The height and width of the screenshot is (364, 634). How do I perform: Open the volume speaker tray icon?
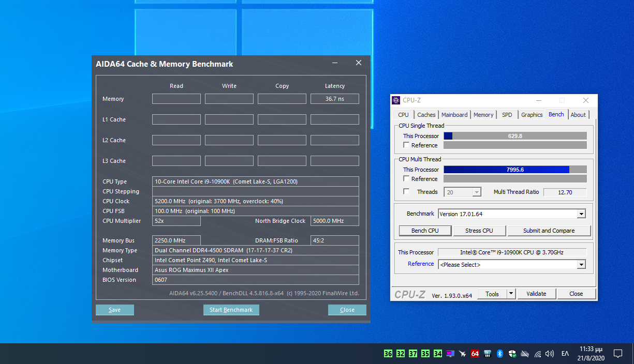coord(550,354)
